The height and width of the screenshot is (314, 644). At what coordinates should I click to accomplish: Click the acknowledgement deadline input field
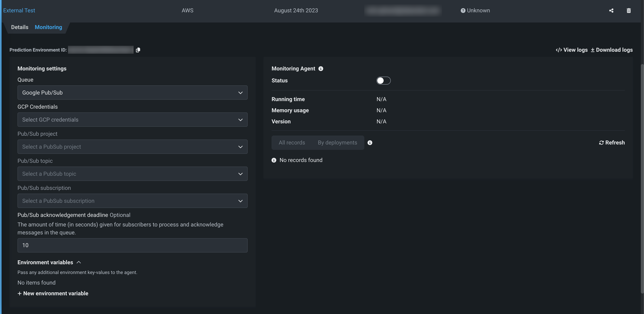click(x=133, y=245)
